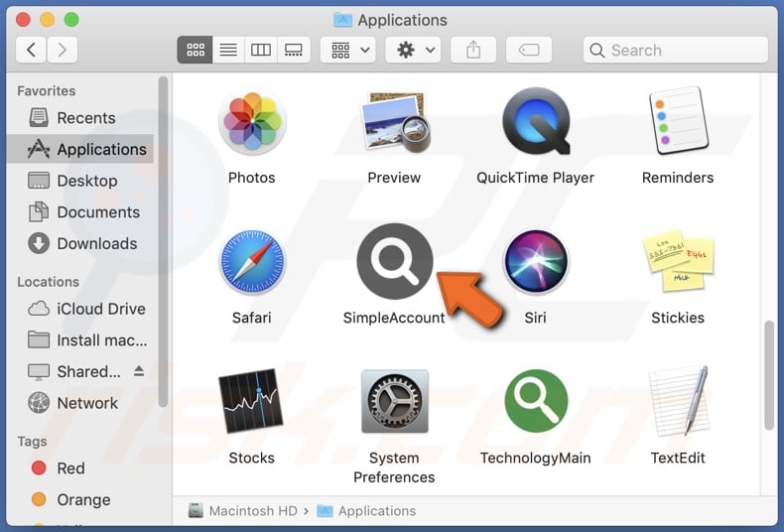Select the Stocks app icon
The width and height of the screenshot is (784, 532).
pyautogui.click(x=251, y=401)
